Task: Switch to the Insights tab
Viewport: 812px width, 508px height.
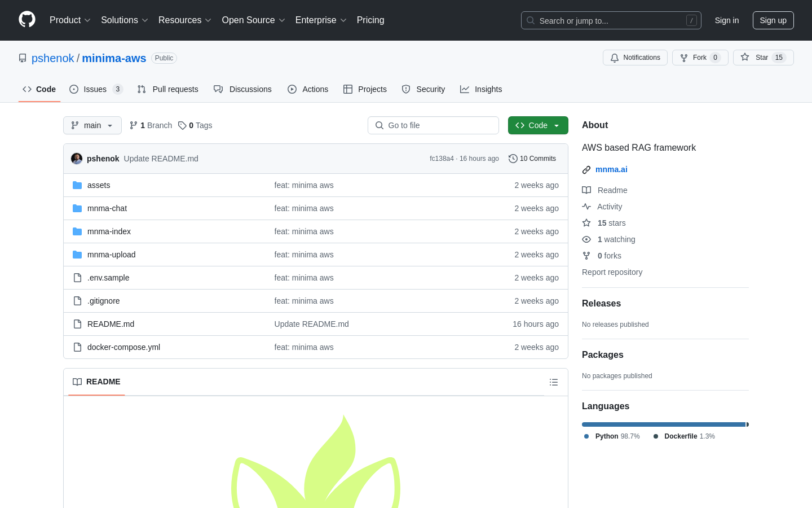Action: pos(481,89)
